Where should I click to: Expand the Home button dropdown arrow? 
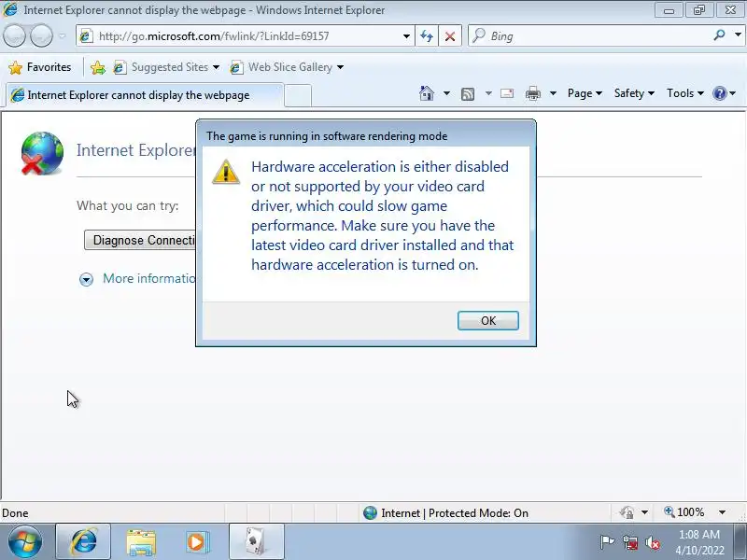(446, 93)
